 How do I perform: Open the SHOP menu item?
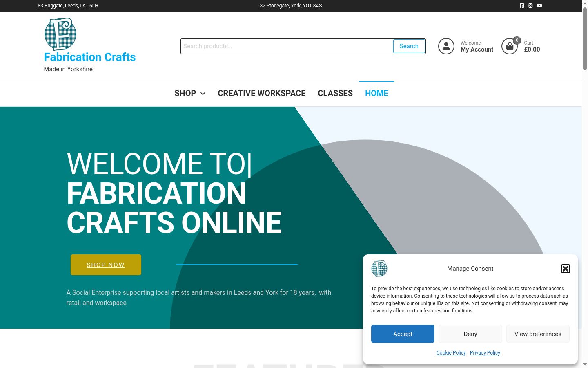click(x=185, y=93)
